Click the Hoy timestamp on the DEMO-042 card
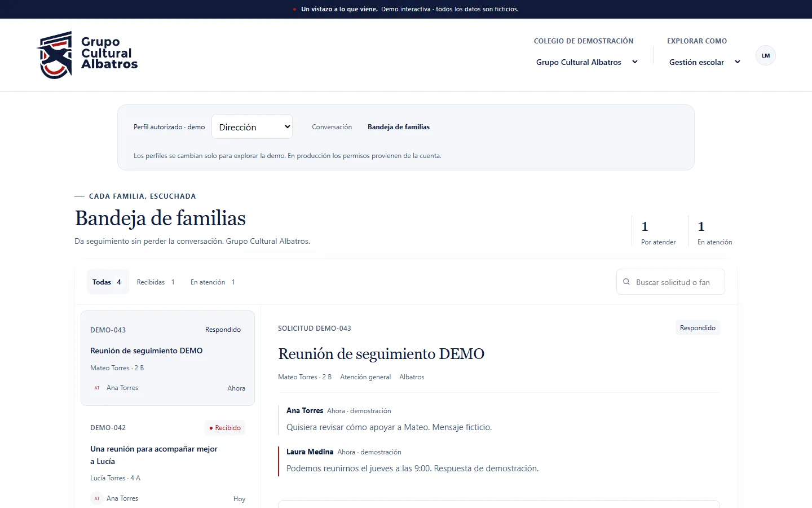Viewport: 812px width, 508px height. (x=239, y=499)
